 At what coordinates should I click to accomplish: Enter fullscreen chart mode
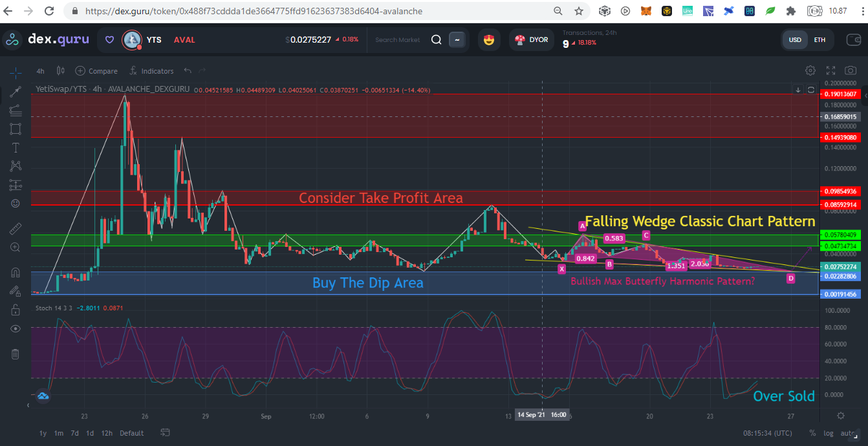[831, 70]
